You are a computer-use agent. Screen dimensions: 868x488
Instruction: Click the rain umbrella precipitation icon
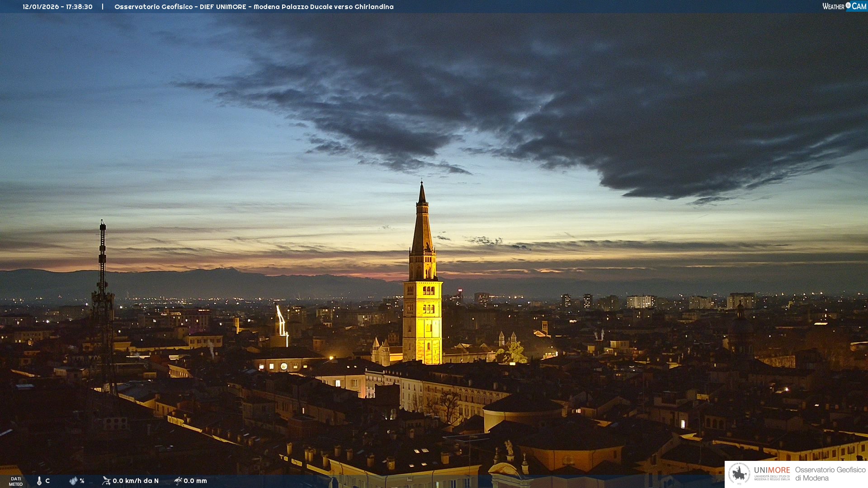tap(178, 481)
